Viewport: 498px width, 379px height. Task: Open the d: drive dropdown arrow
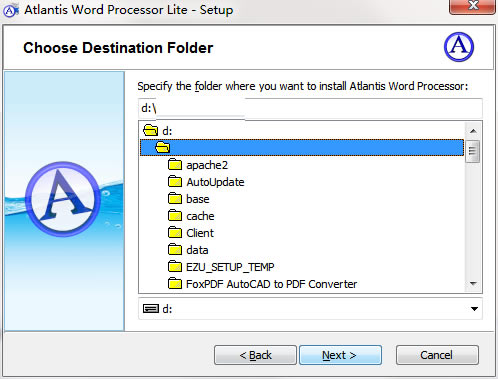tap(474, 309)
